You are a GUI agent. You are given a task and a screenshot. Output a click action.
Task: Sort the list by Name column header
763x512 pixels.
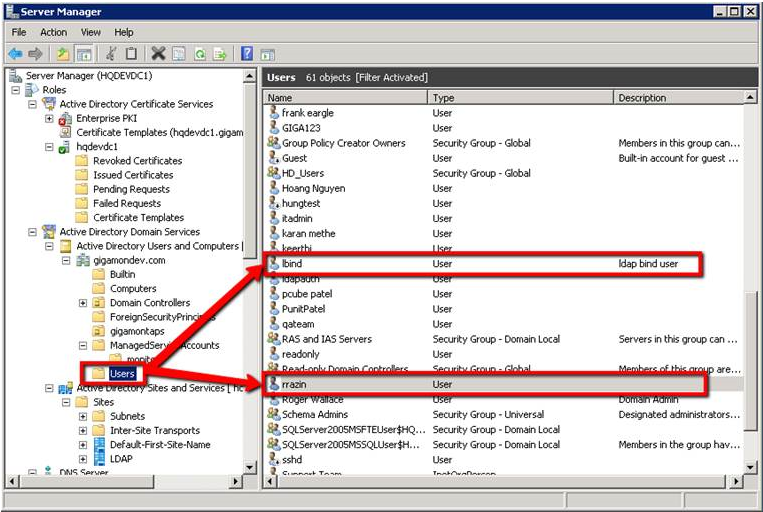tap(345, 98)
